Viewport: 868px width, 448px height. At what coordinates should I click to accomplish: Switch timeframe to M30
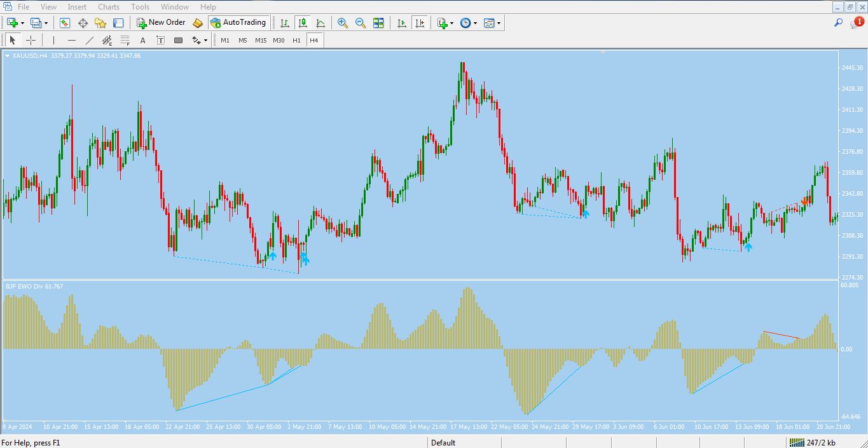pyautogui.click(x=278, y=40)
